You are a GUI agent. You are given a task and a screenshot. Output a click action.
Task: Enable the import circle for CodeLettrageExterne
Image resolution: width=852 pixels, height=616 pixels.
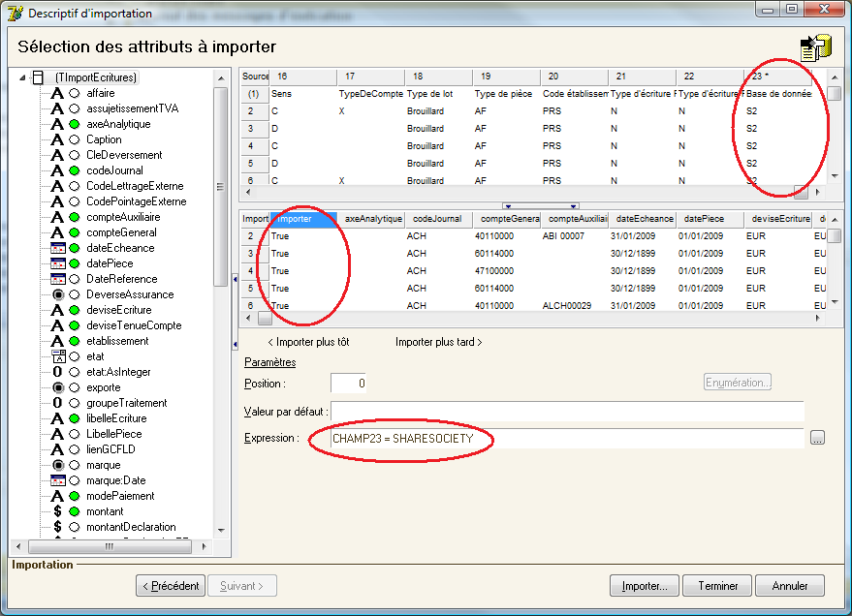click(x=75, y=186)
